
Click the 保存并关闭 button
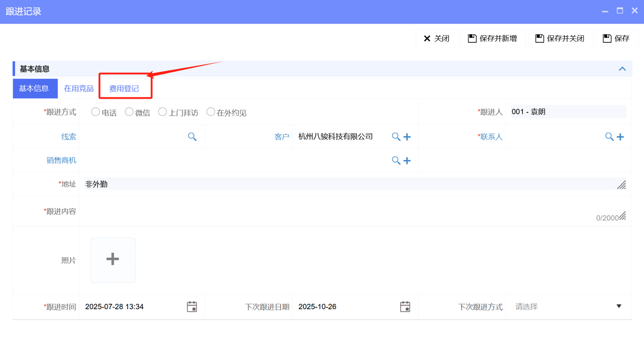[560, 38]
